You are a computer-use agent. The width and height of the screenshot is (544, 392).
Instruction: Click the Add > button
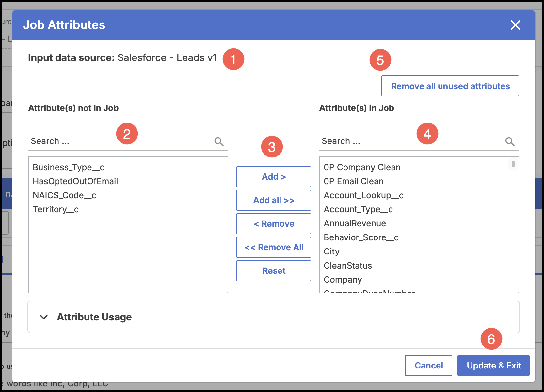click(x=274, y=177)
